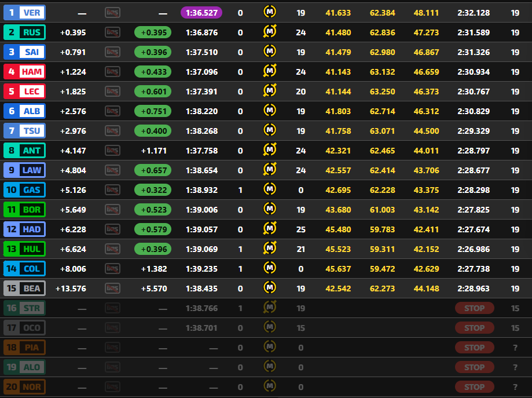Click the medium tyre icon in GAS row
Image resolution: width=532 pixels, height=398 pixels.
click(270, 189)
